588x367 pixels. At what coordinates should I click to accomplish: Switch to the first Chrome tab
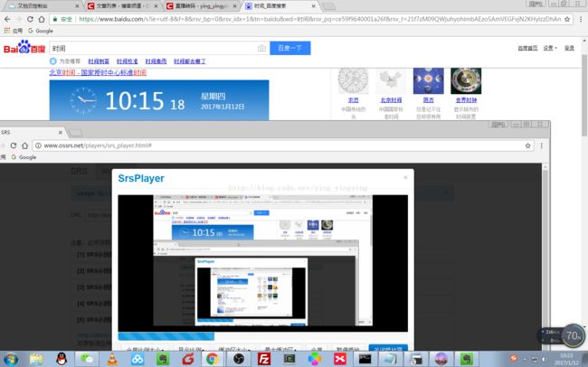[x=42, y=6]
